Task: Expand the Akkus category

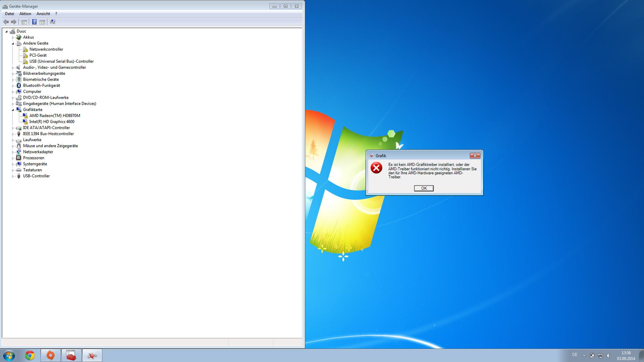Action: click(x=13, y=37)
